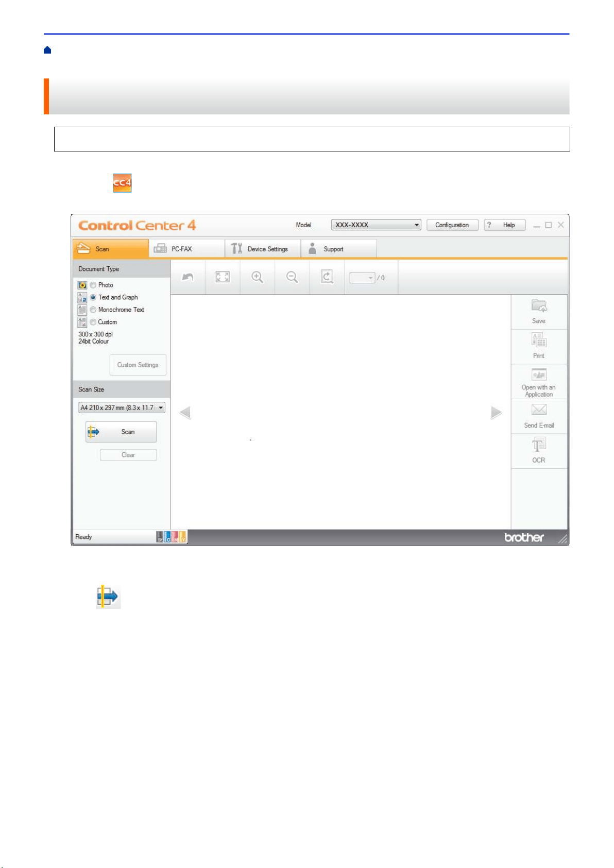Image resolution: width=614 pixels, height=868 pixels.
Task: Click the Ready status text
Action: coord(83,537)
